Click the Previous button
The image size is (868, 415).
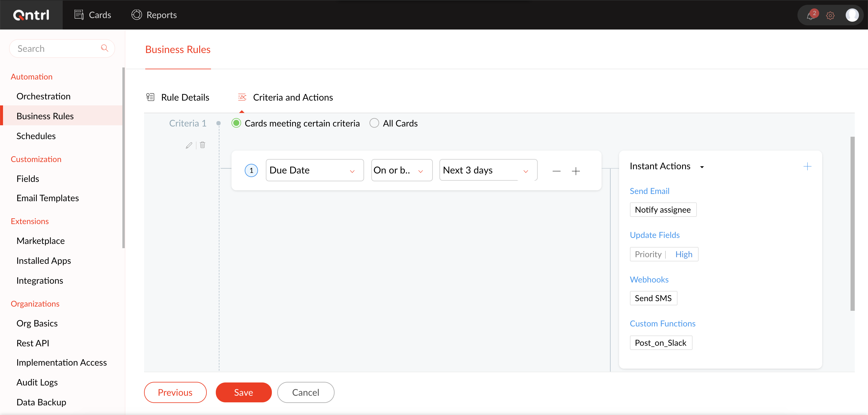[x=175, y=392]
